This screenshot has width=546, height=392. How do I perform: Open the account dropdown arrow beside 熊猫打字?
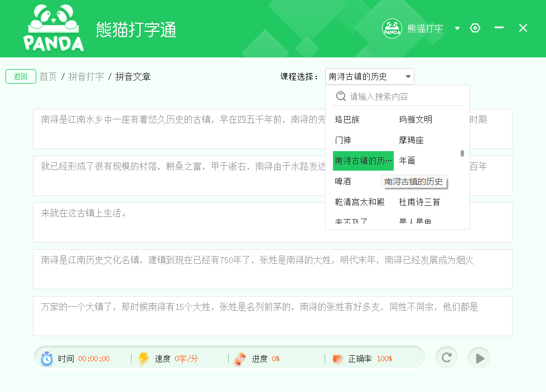point(457,28)
